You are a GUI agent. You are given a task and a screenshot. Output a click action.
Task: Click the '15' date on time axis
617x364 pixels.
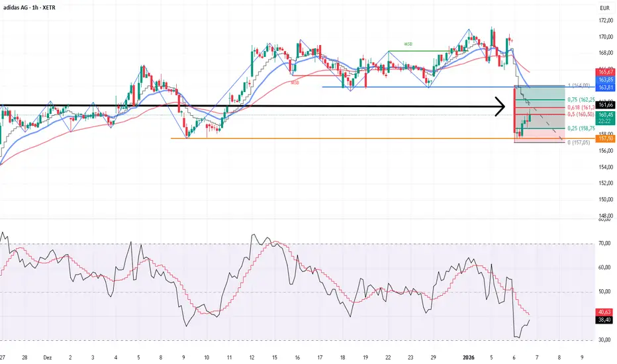[275, 357]
